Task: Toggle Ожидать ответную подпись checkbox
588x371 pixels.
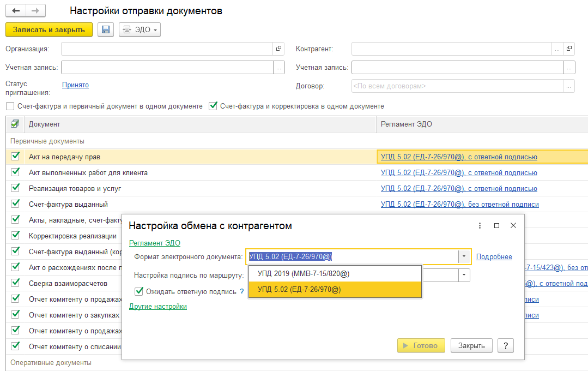Action: (140, 292)
